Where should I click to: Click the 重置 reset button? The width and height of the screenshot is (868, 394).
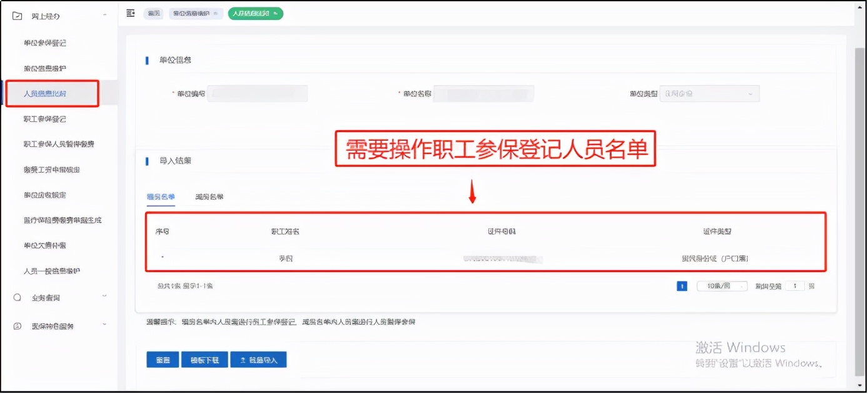click(162, 359)
